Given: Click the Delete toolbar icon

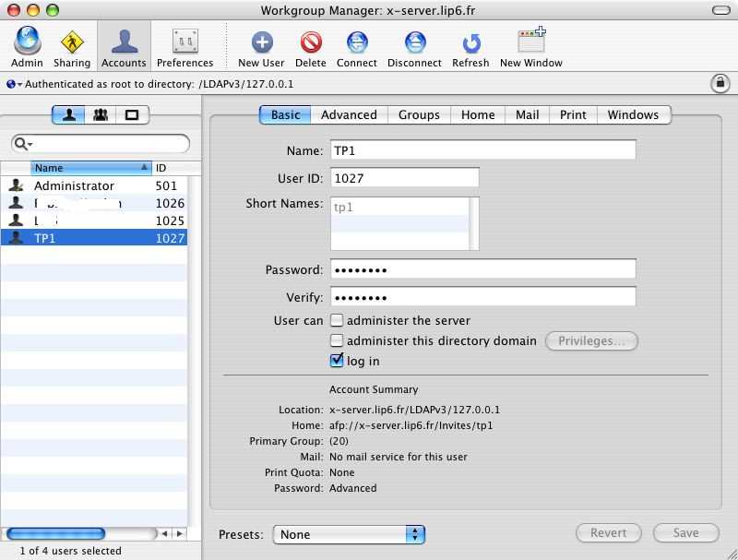Looking at the screenshot, I should tap(310, 42).
